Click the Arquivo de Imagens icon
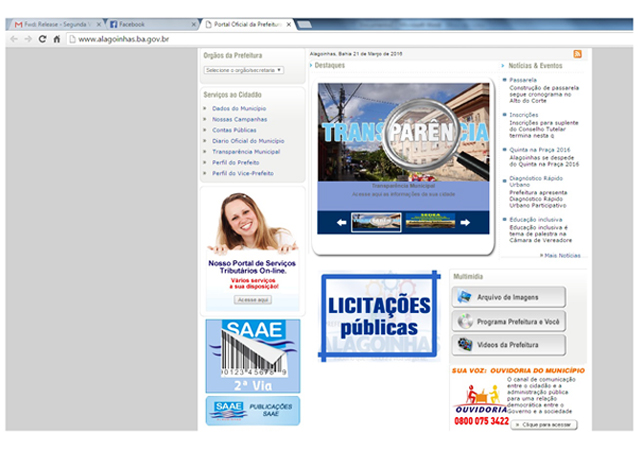The width and height of the screenshot is (638, 449). pyautogui.click(x=464, y=297)
